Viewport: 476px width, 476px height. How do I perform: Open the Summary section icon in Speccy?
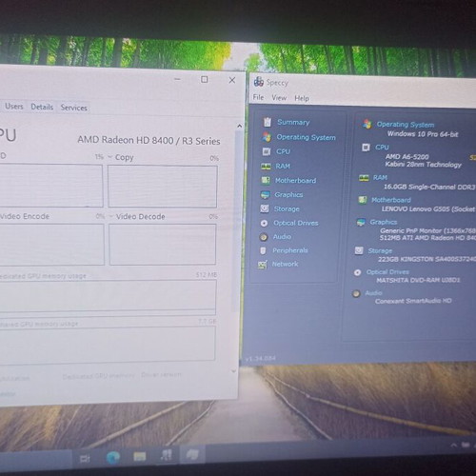(268, 122)
